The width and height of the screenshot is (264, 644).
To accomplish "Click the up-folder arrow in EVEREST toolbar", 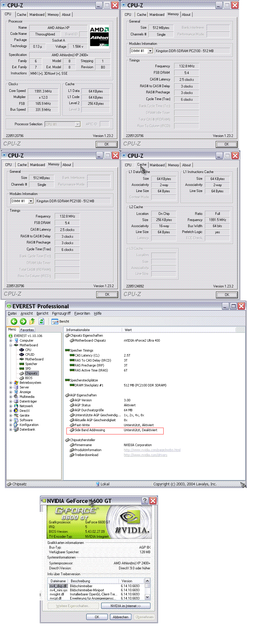I will (32, 321).
